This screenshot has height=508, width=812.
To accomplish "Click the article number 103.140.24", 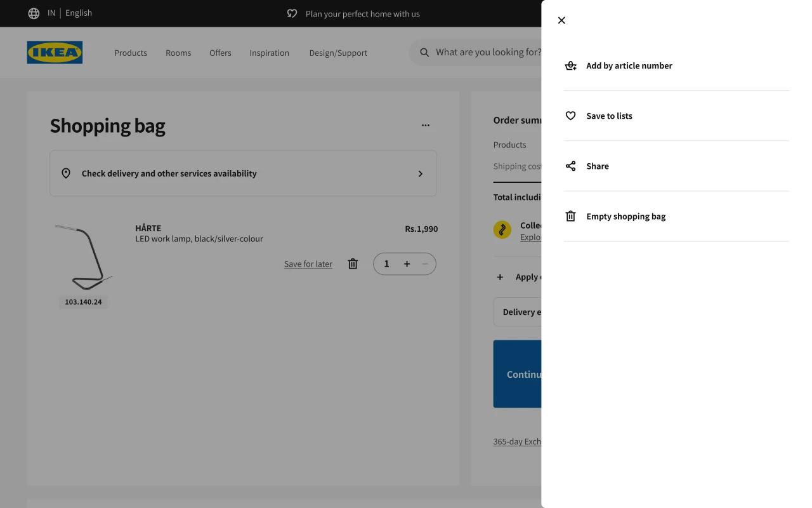I will click(x=83, y=302).
